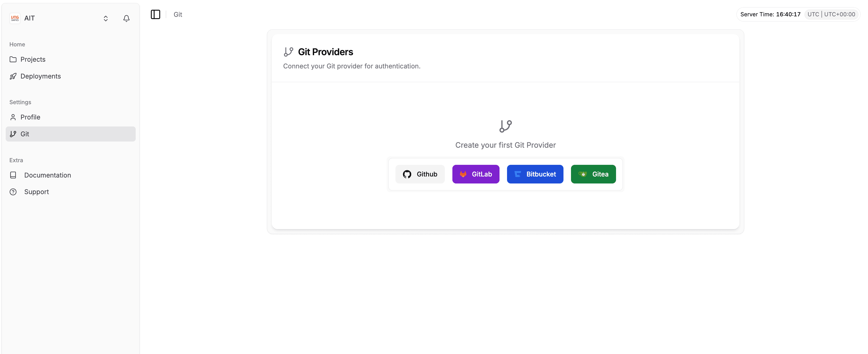This screenshot has width=868, height=354.
Task: Click the VNG Games logo
Action: click(x=15, y=18)
